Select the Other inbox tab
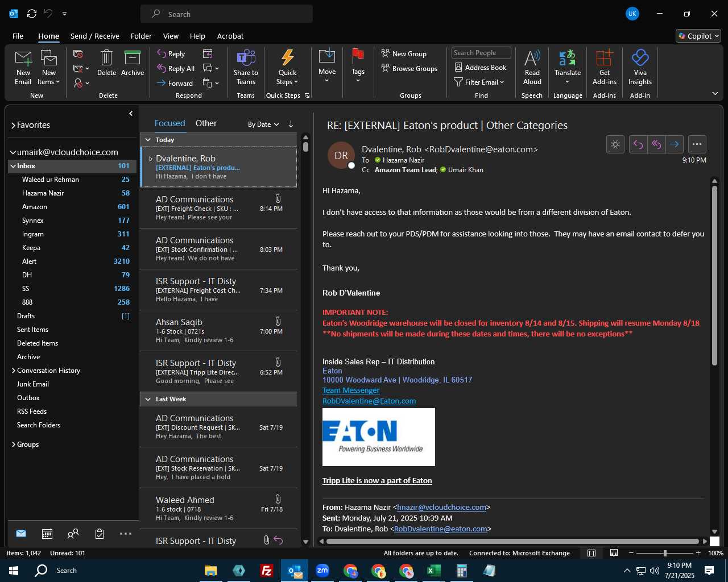The height and width of the screenshot is (582, 728). [206, 123]
